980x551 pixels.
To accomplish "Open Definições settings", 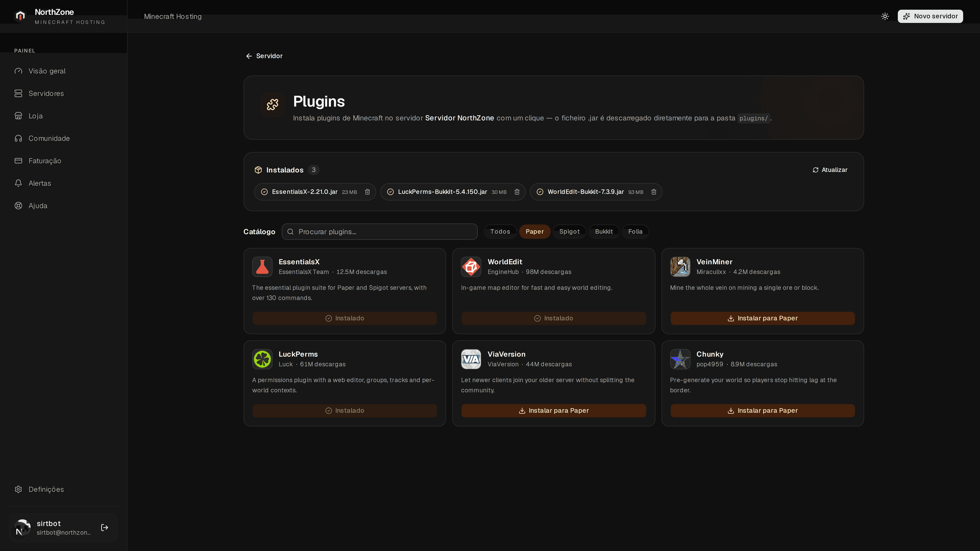I will pyautogui.click(x=64, y=490).
